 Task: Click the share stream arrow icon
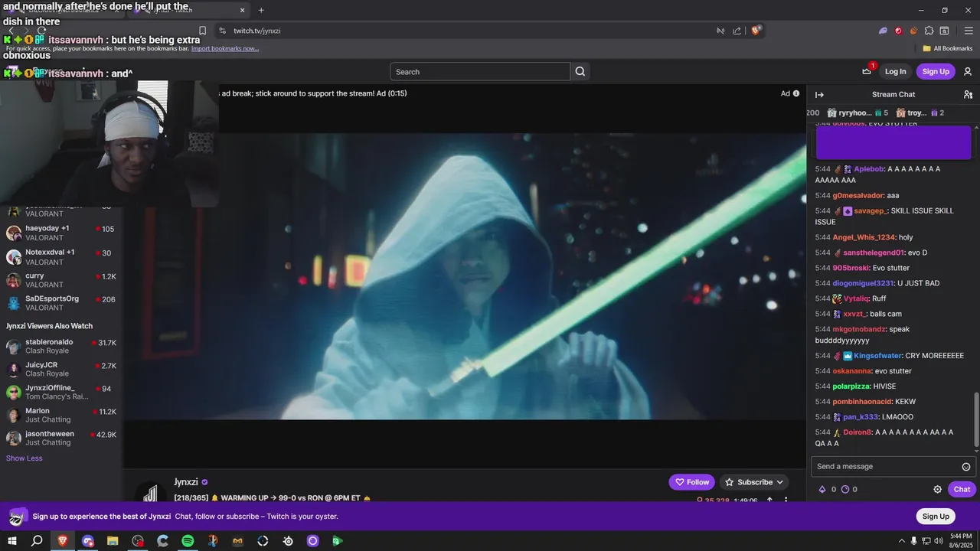coord(769,500)
